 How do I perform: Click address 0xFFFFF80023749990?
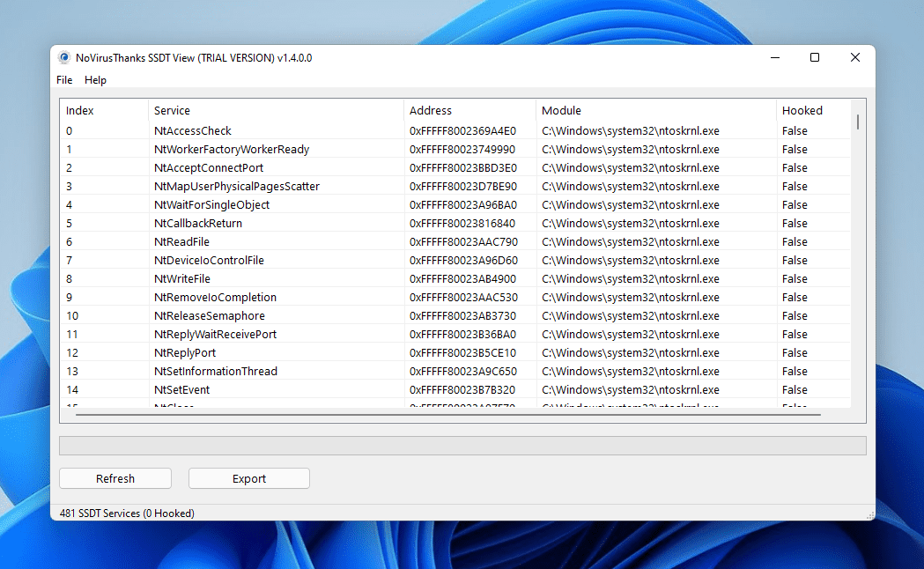coord(462,149)
